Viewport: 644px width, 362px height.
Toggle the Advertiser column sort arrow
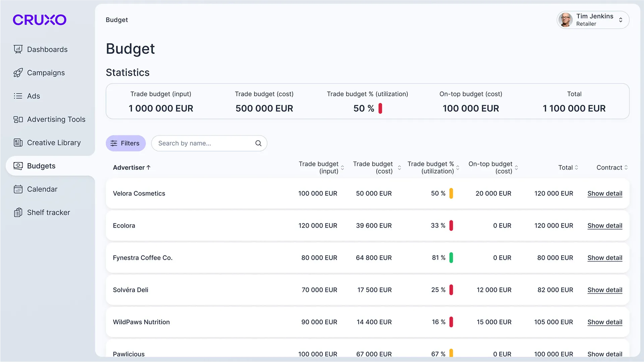(x=149, y=167)
